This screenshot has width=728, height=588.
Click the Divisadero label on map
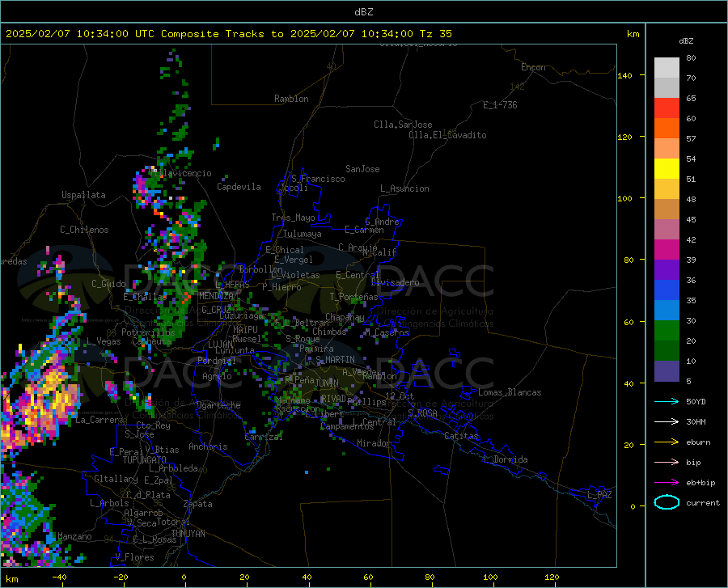click(395, 282)
